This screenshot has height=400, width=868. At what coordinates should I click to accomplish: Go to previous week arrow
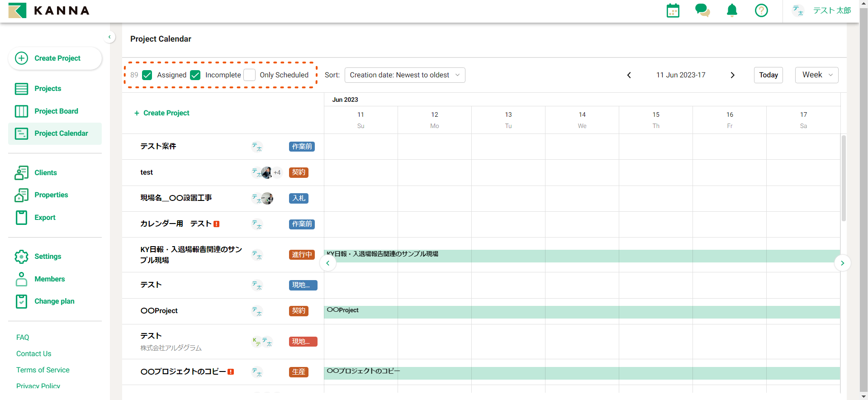click(629, 75)
